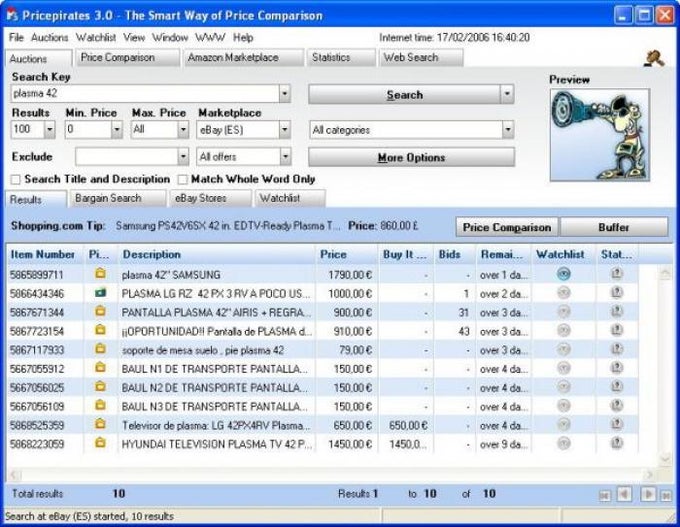
Task: Click picture icon for plasma 42" SAMSUNG row
Action: coord(99,274)
